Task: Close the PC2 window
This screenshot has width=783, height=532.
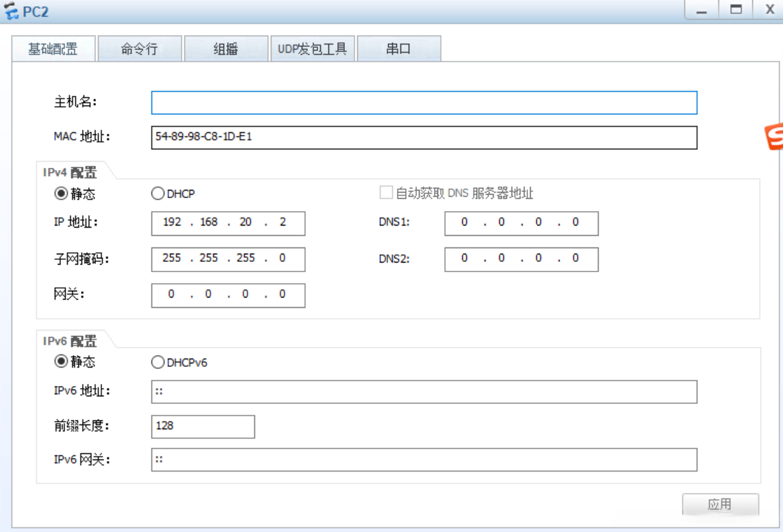Action: click(769, 10)
